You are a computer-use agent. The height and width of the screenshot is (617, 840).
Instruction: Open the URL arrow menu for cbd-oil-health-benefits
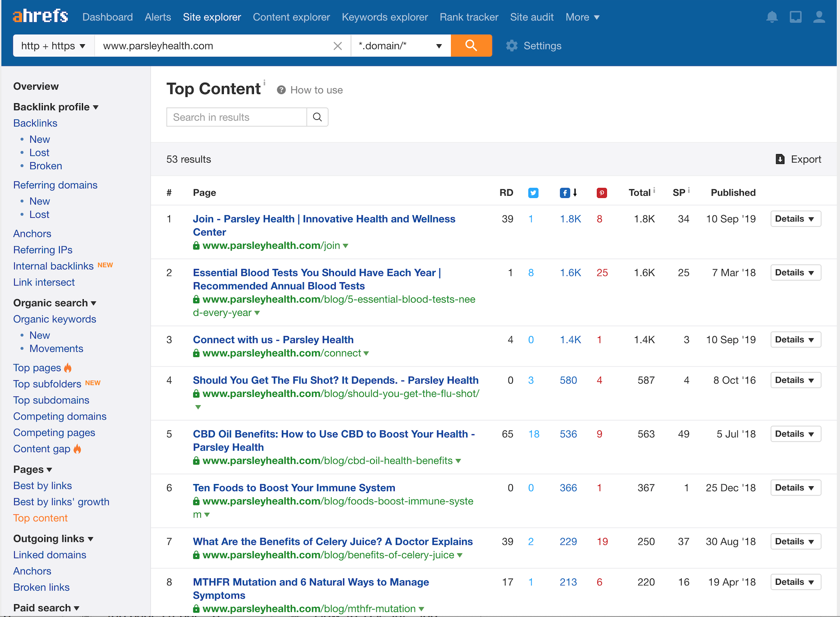(x=458, y=461)
